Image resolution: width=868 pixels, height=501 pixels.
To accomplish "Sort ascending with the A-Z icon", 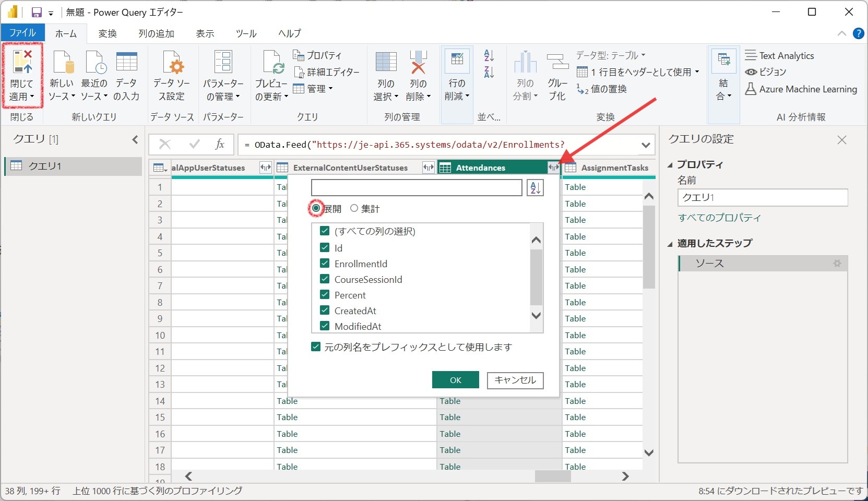I will [x=489, y=55].
